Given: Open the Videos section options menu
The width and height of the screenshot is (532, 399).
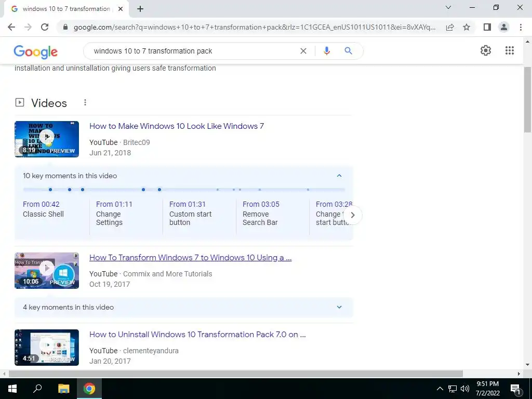Looking at the screenshot, I should tap(85, 102).
